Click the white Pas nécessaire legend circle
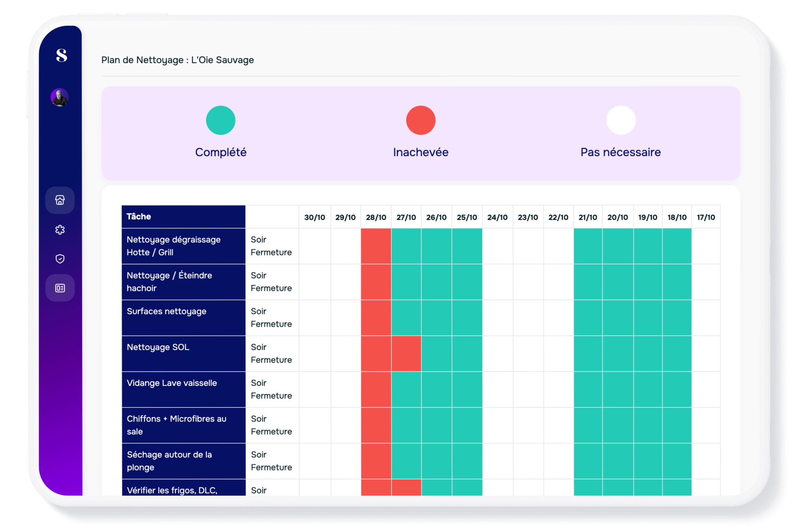This screenshot has width=799, height=532. coord(620,121)
